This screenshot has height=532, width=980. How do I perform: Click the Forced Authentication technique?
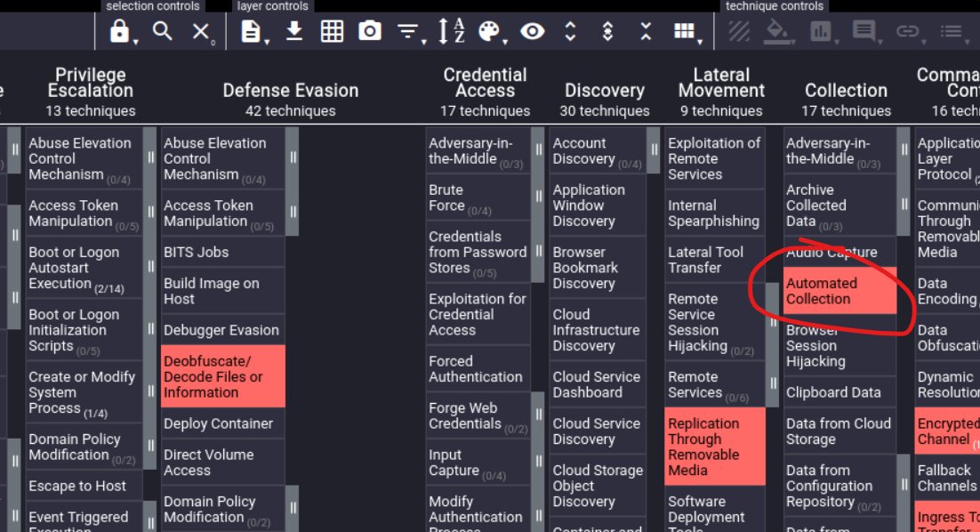click(478, 369)
